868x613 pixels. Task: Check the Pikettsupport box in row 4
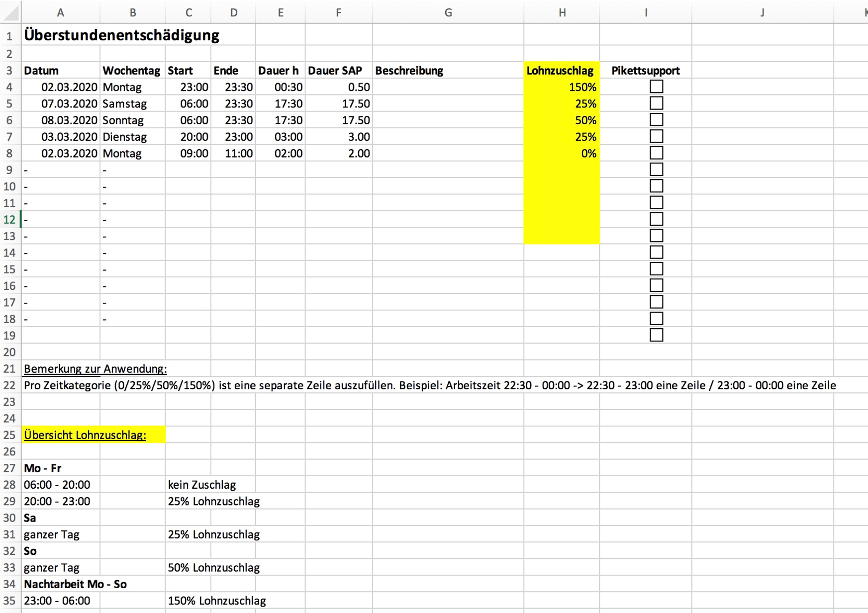656,87
